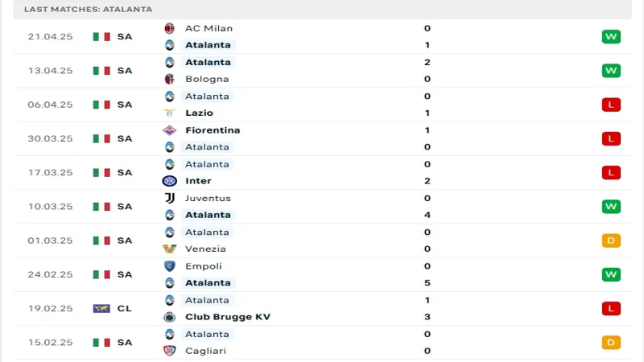Click the Venezia club crest

(x=170, y=249)
